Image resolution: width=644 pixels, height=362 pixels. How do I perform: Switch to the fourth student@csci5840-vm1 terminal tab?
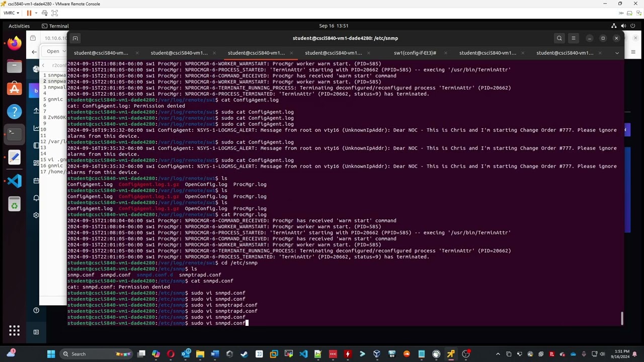pos(333,53)
